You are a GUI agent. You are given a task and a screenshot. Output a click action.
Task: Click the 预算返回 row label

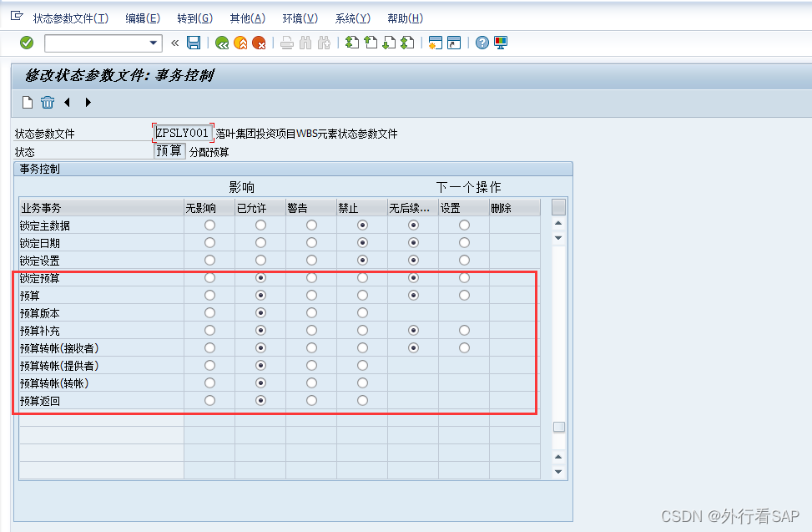(40, 401)
